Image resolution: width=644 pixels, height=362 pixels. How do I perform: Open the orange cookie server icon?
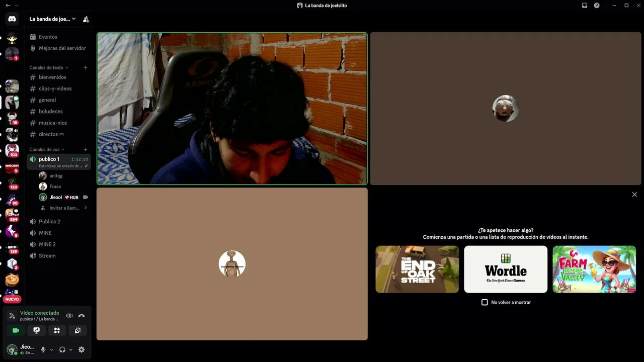pos(12,279)
